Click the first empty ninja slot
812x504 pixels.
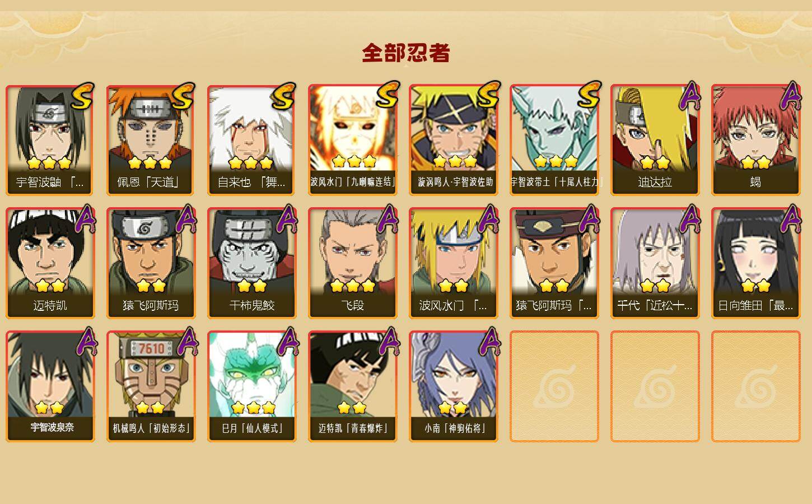tap(554, 386)
